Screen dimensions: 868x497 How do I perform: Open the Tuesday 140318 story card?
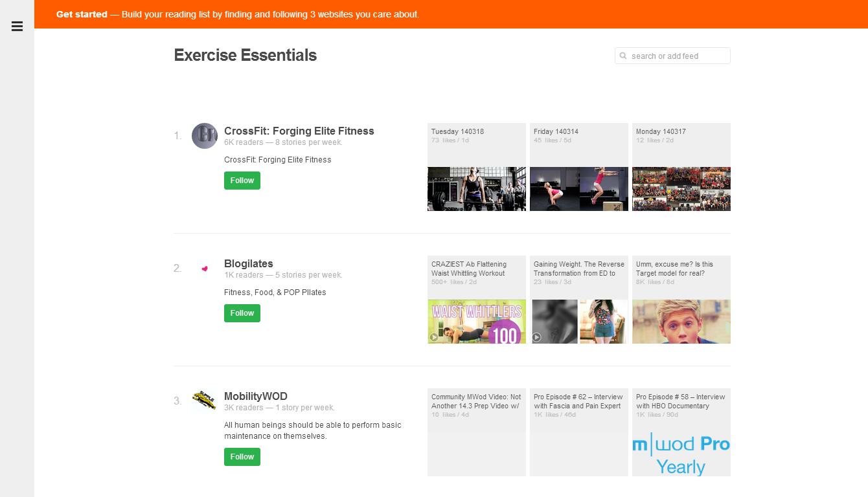click(477, 167)
